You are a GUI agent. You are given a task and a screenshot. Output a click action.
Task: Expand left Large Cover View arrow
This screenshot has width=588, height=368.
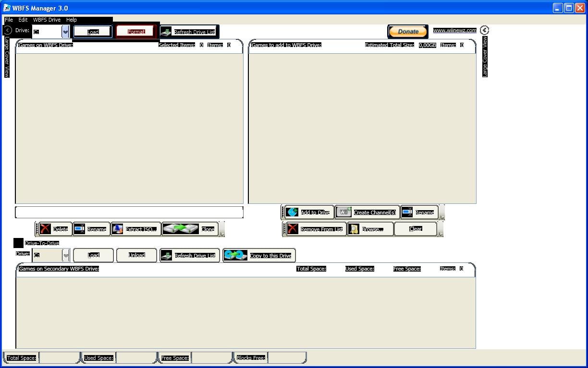click(8, 30)
